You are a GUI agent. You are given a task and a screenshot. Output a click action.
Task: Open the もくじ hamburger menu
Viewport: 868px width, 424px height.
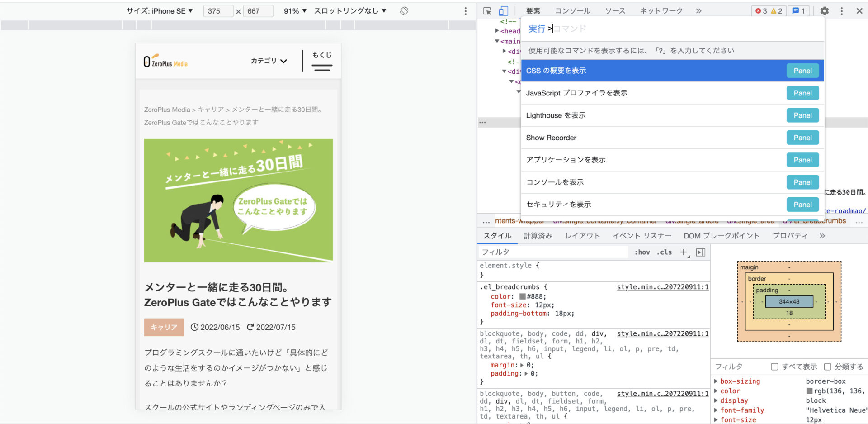(x=322, y=62)
